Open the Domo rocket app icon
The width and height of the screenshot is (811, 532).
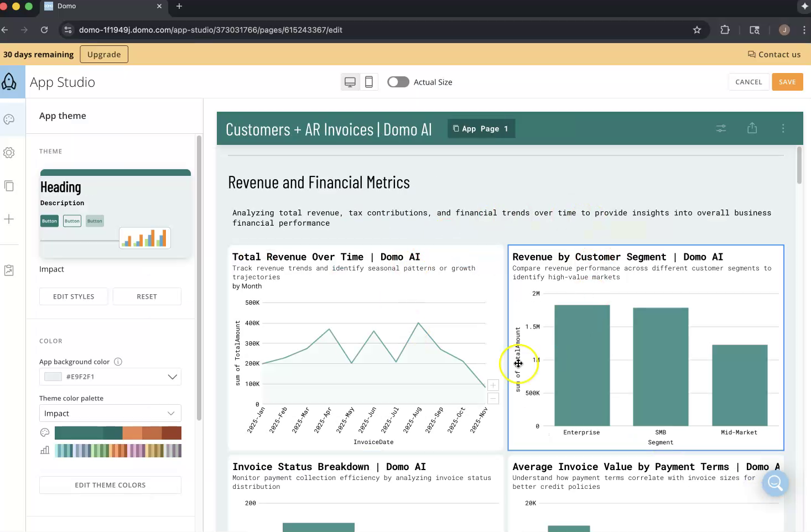[9, 82]
